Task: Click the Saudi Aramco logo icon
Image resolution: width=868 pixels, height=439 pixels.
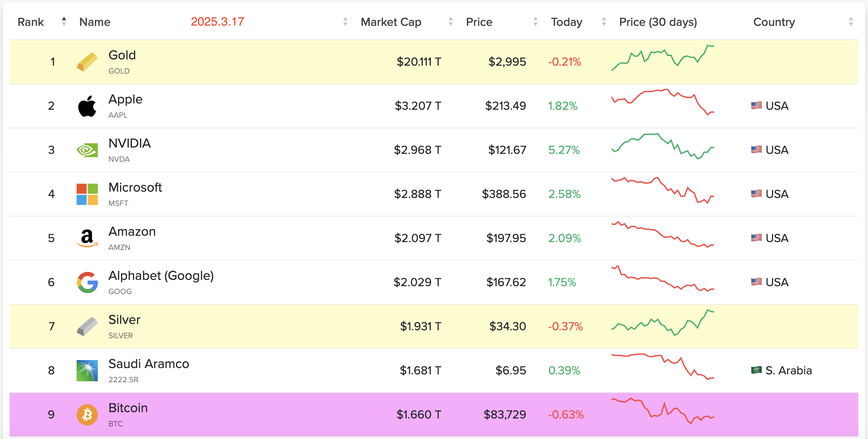Action: (x=87, y=371)
